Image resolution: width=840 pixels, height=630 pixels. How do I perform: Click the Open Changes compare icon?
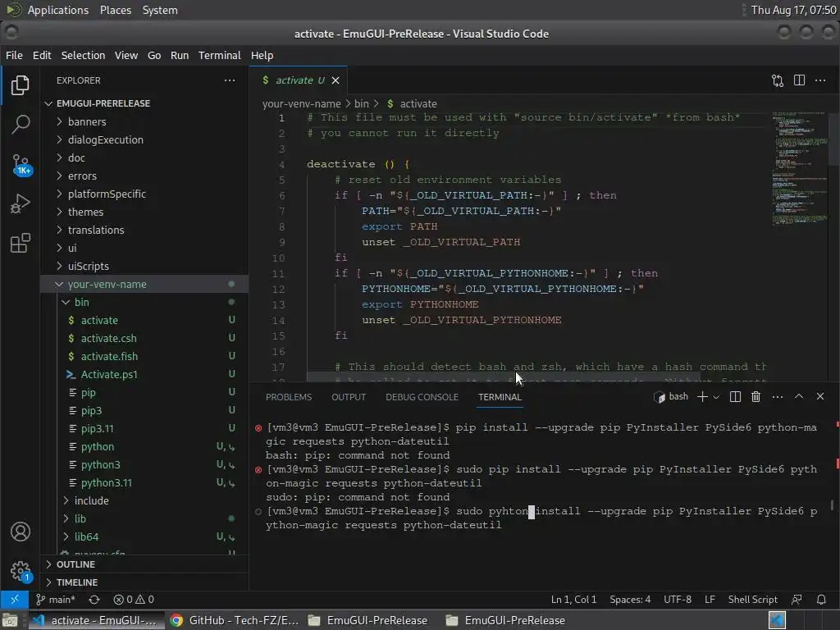pos(778,80)
